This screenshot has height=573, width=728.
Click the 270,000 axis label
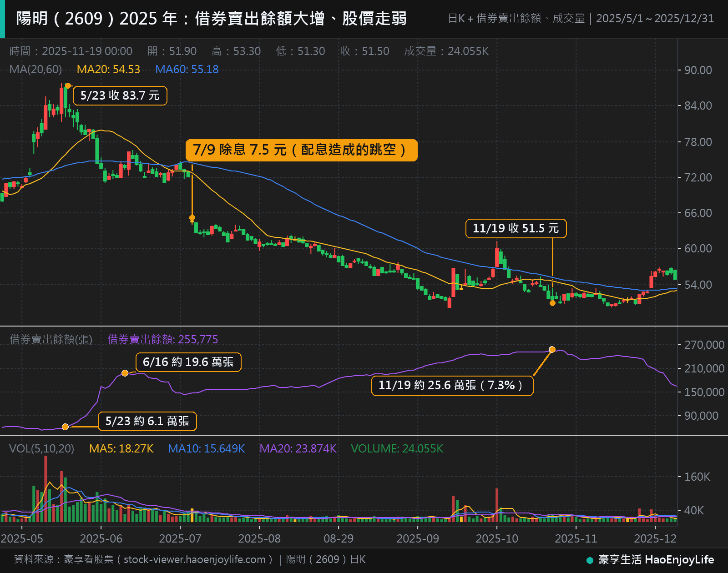pos(704,345)
